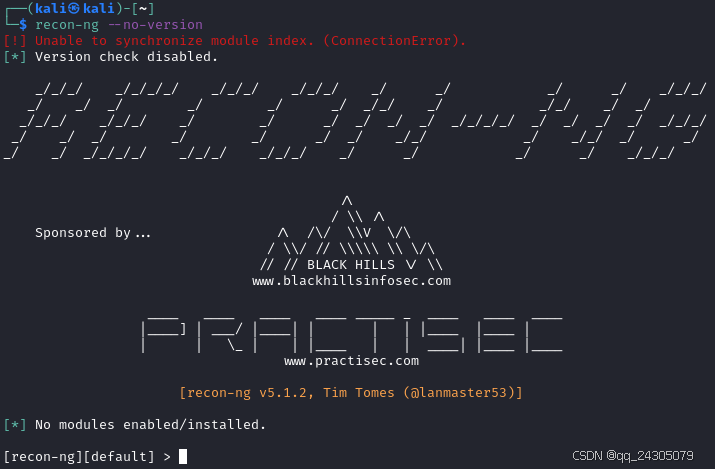Click the www.blackhillsinfosec.com URL

point(352,281)
